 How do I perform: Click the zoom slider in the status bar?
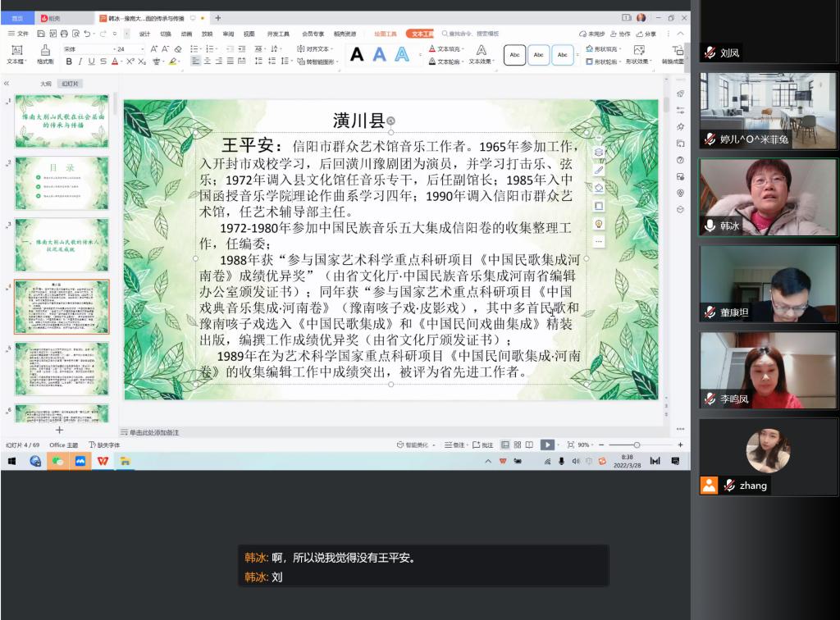637,444
